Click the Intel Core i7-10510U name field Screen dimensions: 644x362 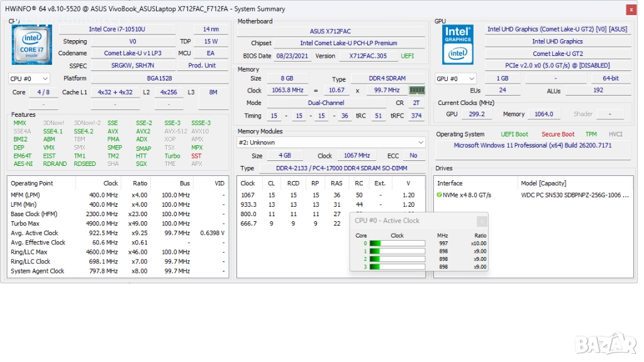(118, 29)
